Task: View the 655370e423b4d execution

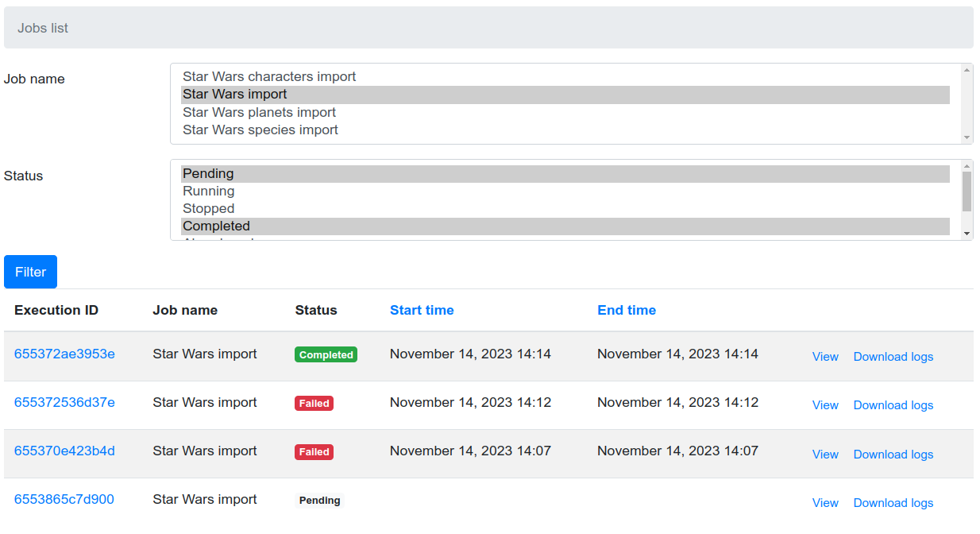Action: click(x=825, y=455)
